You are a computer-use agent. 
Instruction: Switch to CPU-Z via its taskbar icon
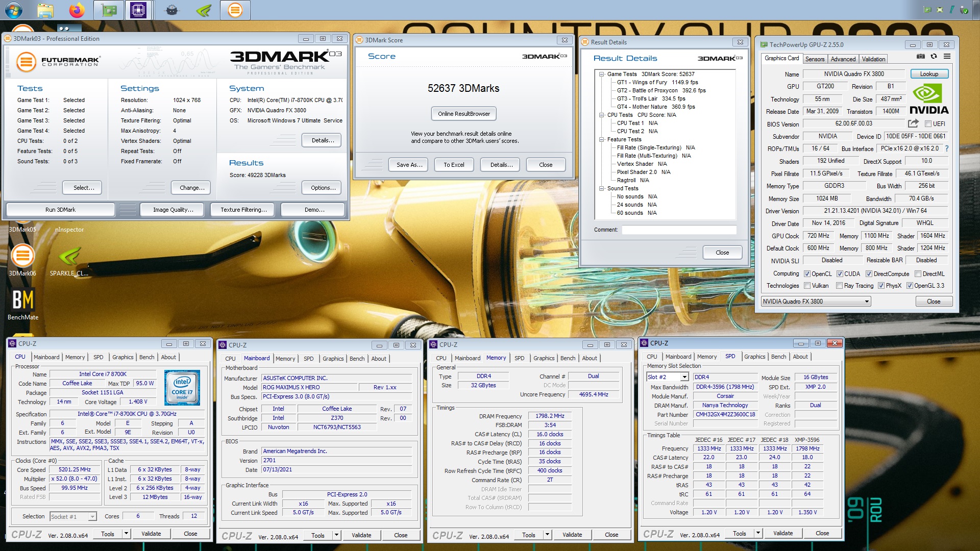pyautogui.click(x=138, y=10)
